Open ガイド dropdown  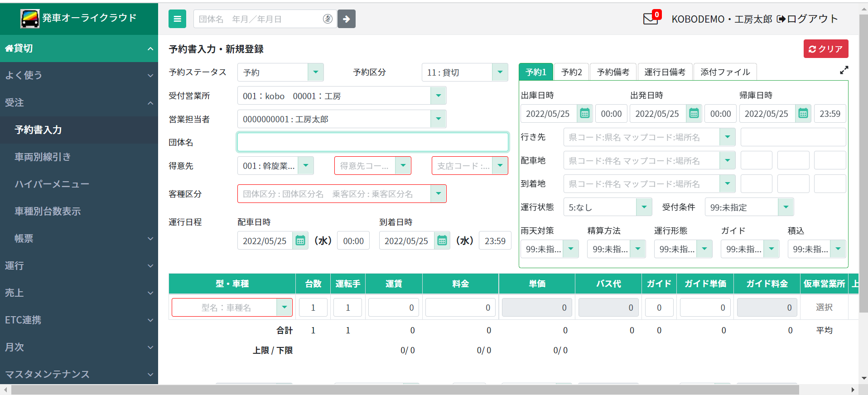771,249
